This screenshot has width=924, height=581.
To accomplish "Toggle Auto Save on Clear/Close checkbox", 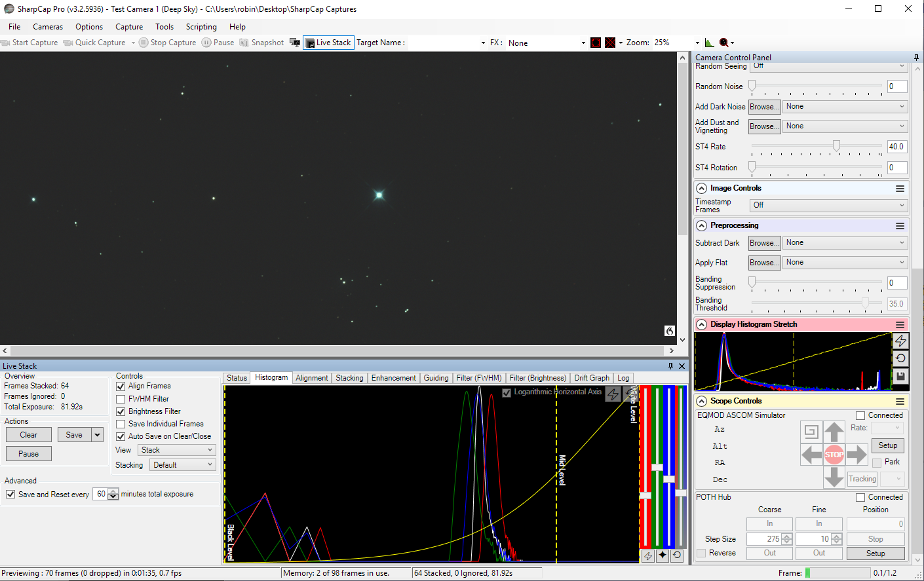I will 121,436.
